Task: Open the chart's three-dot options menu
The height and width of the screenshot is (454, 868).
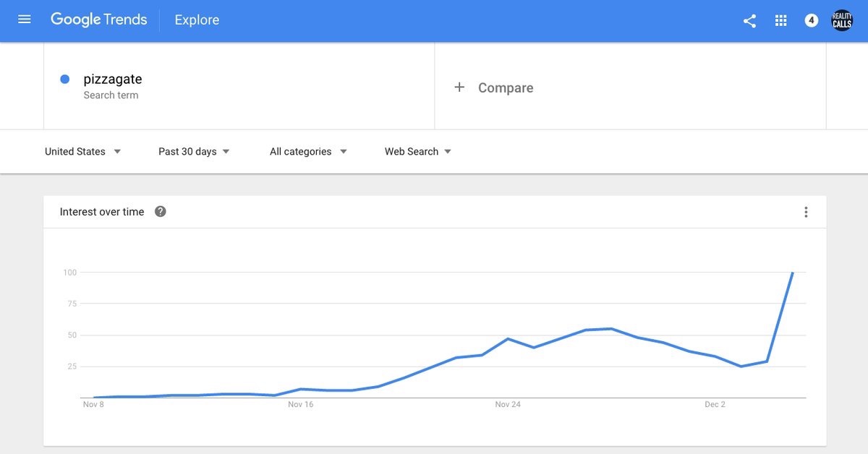Action: [806, 212]
